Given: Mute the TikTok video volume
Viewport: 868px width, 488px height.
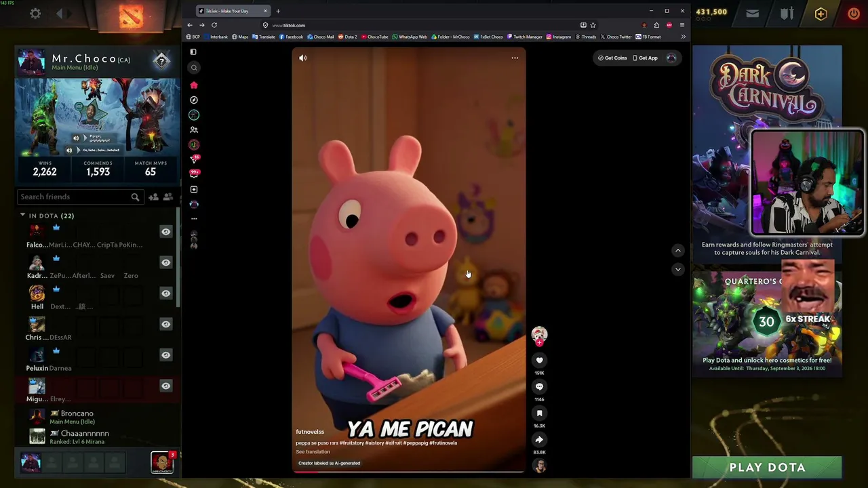Looking at the screenshot, I should (x=303, y=58).
